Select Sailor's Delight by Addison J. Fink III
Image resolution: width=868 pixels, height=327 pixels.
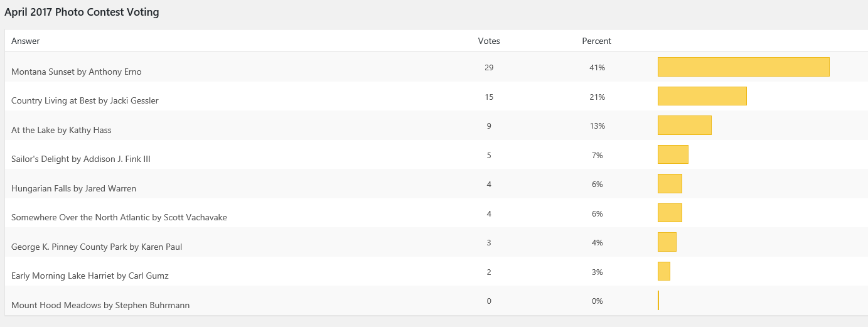coord(81,159)
